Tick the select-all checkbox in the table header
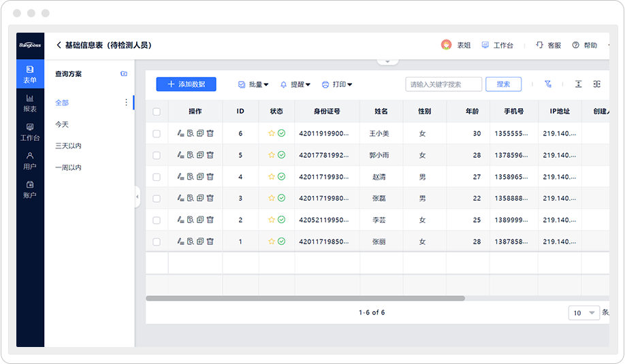Screen dimensions: 625x364 point(157,112)
